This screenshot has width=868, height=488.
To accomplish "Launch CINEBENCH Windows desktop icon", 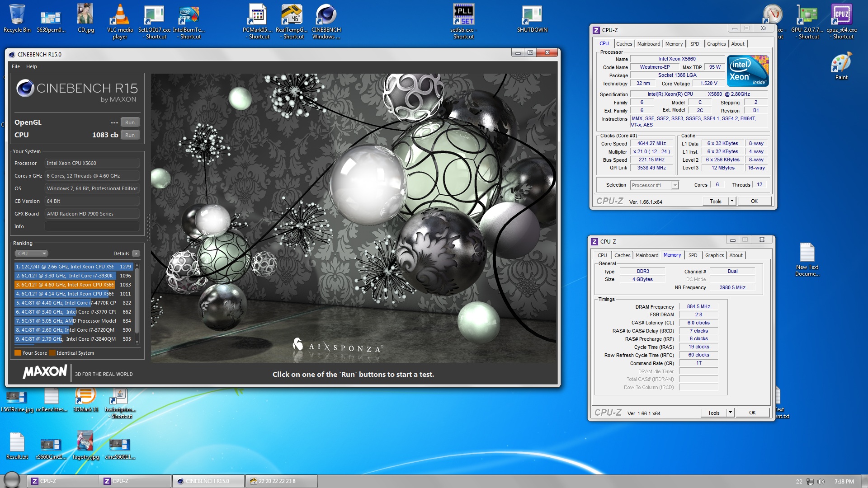I will [x=326, y=21].
